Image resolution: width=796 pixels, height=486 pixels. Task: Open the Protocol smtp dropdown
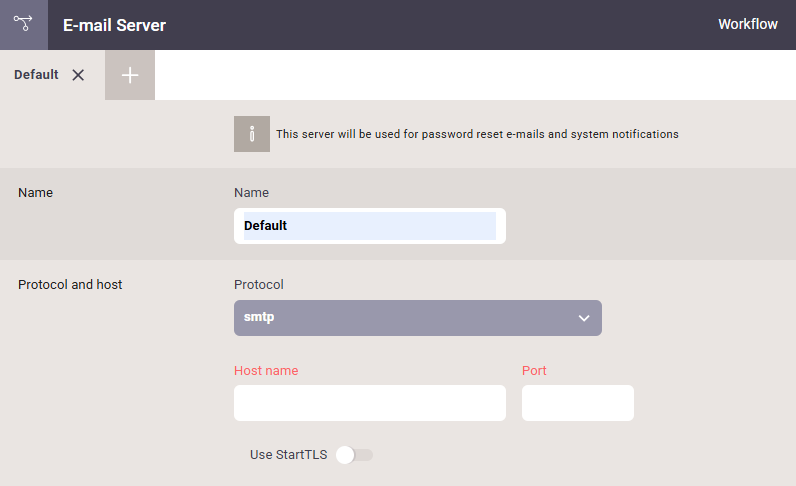point(418,318)
